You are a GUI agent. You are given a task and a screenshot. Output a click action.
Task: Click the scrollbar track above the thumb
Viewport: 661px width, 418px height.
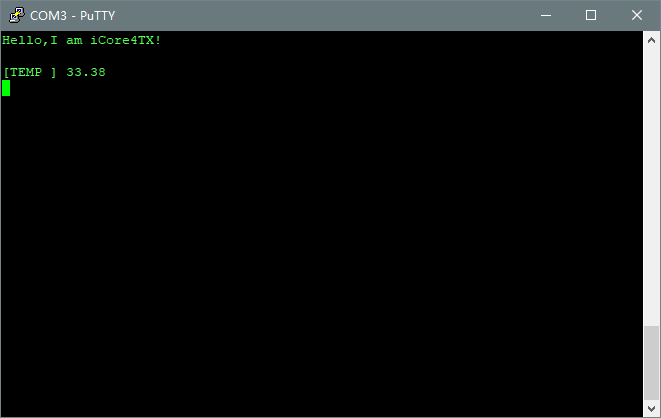click(x=651, y=187)
